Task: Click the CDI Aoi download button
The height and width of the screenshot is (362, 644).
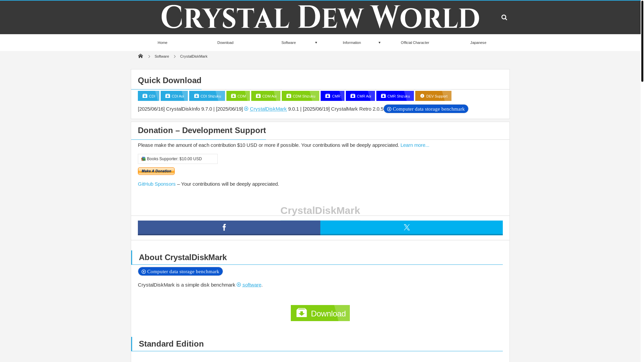Action: pyautogui.click(x=174, y=96)
